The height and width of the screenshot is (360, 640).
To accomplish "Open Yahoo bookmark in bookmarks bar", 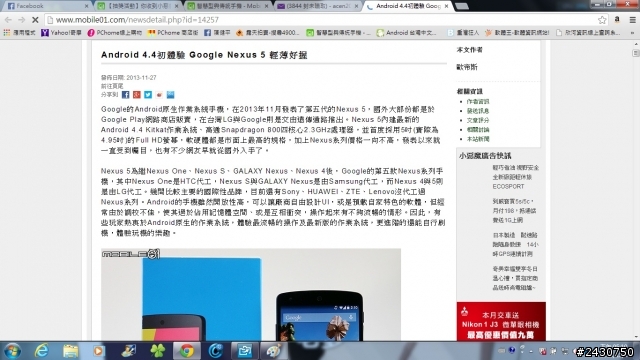I will 61,33.
